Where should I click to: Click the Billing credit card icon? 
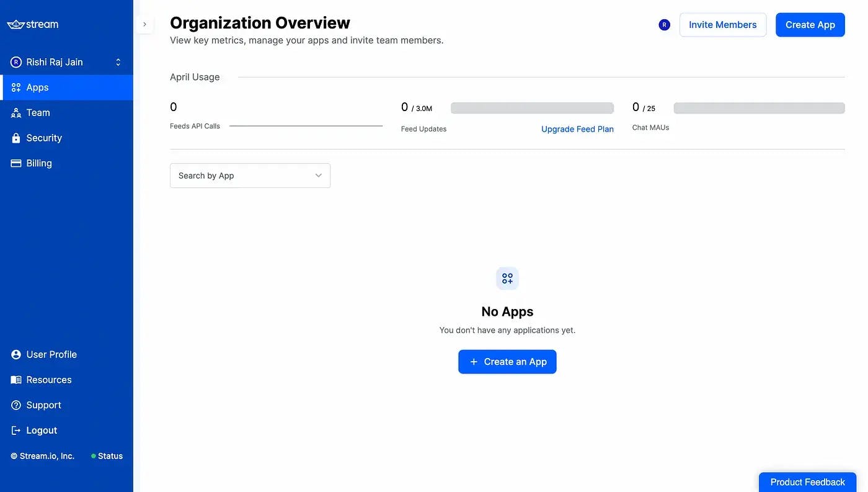click(x=16, y=163)
